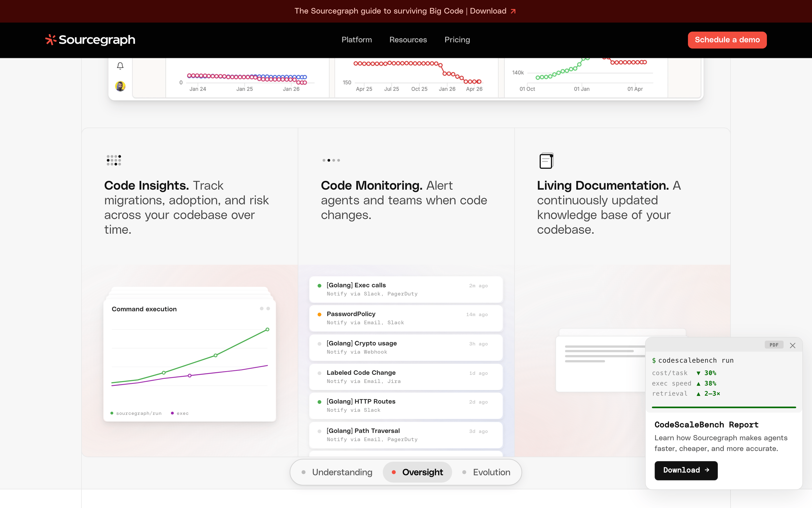Click the Command execution chart title

pos(144,309)
